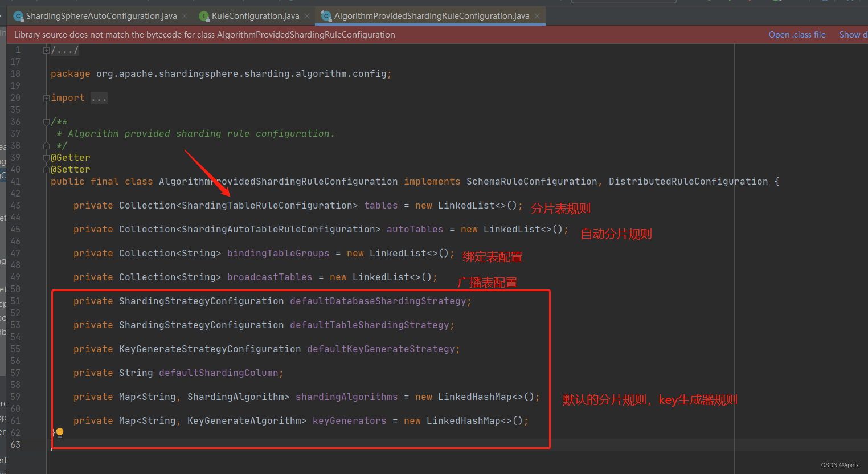The height and width of the screenshot is (474, 868).
Task: Click defaultTableShardingStrategy field
Action: click(369, 325)
